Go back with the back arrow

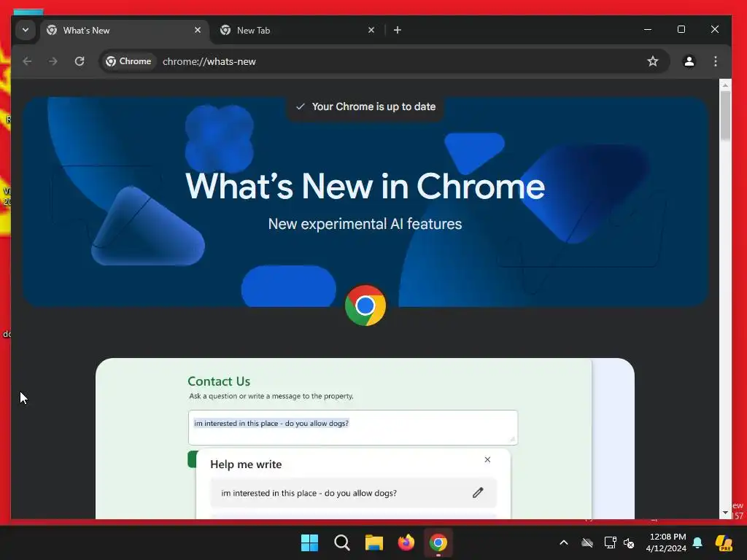(27, 61)
